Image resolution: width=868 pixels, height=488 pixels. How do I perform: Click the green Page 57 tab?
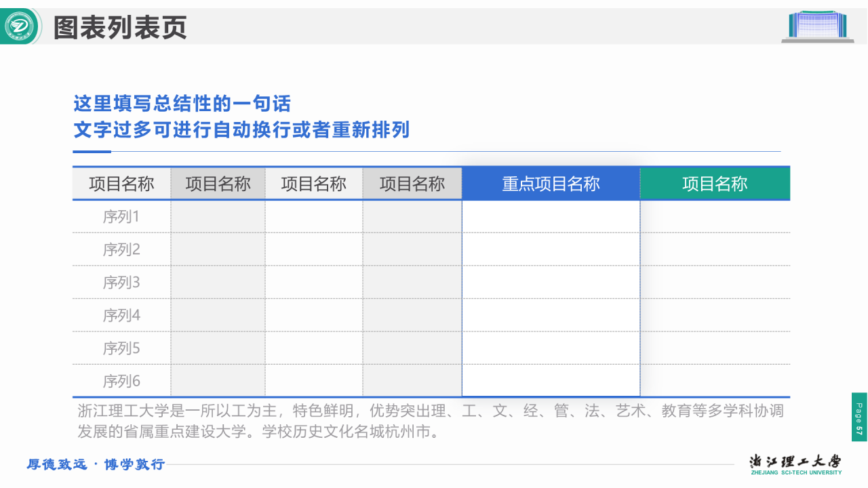pos(859,417)
